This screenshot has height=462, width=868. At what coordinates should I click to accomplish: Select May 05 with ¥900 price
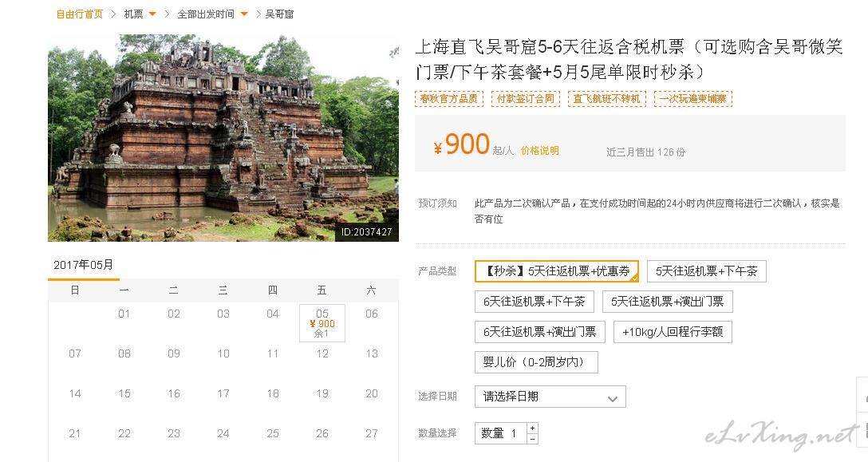click(322, 323)
